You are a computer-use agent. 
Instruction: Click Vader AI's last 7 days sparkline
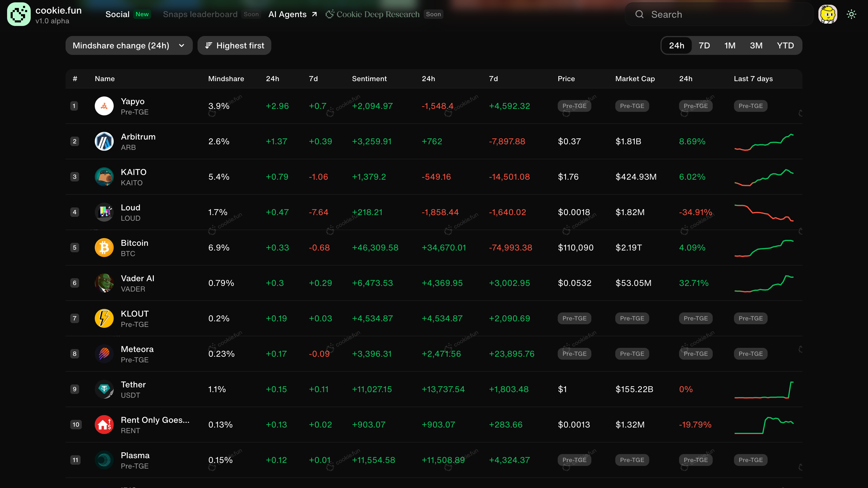coord(763,283)
